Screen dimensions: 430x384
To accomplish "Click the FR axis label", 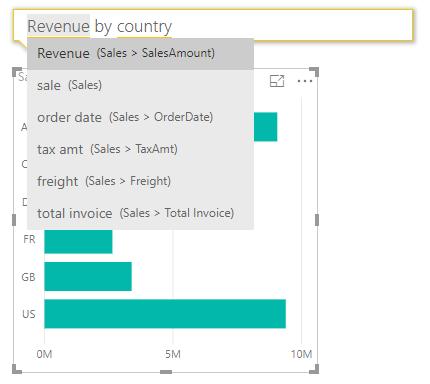I will [x=29, y=239].
